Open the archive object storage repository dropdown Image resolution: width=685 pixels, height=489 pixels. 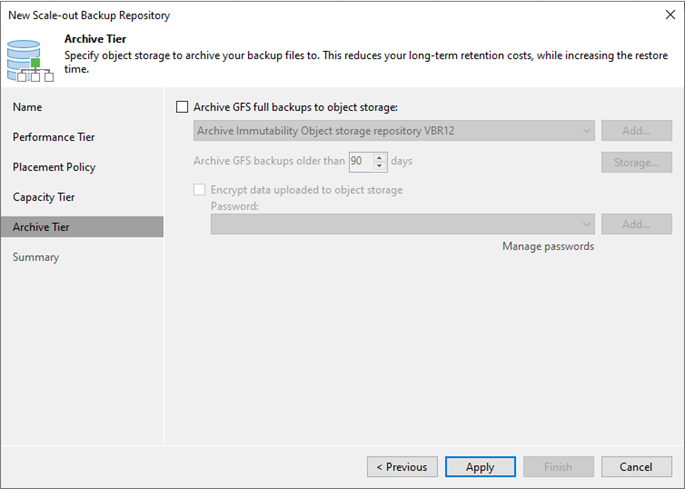394,131
